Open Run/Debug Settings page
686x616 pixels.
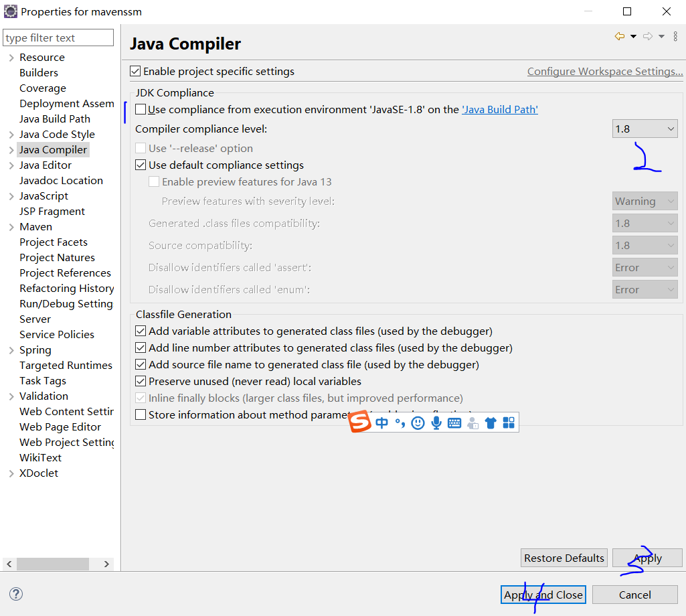tap(66, 304)
